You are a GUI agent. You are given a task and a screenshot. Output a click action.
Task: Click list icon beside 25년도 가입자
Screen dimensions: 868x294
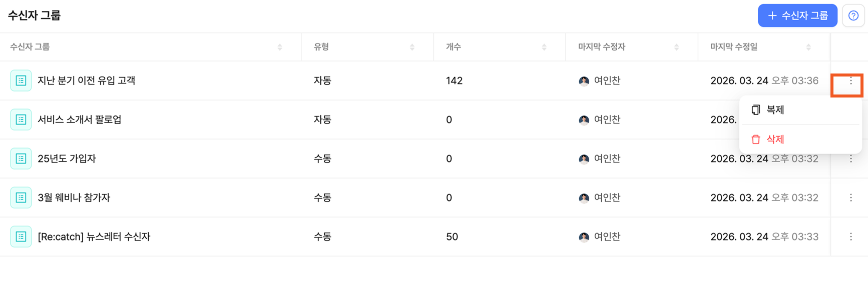tap(21, 159)
